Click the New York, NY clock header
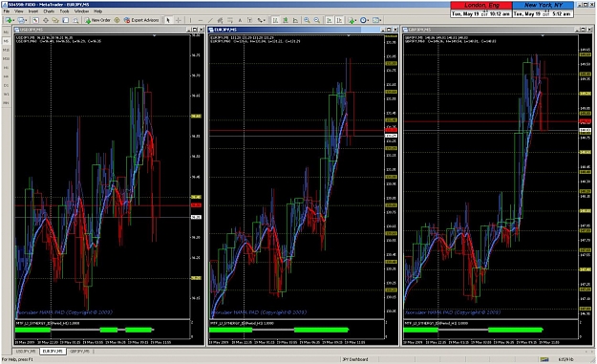The image size is (597, 364). 543,6
